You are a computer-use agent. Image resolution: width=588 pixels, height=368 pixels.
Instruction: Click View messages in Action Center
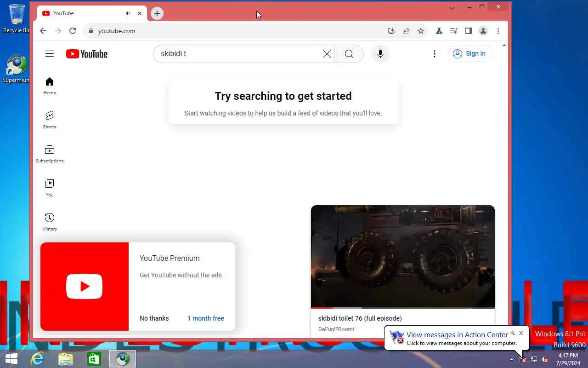point(457,335)
